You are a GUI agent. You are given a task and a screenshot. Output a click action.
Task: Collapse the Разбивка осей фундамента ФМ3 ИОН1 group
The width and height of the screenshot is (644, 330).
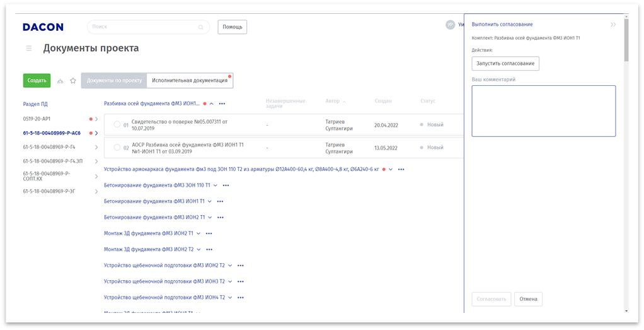[212, 103]
